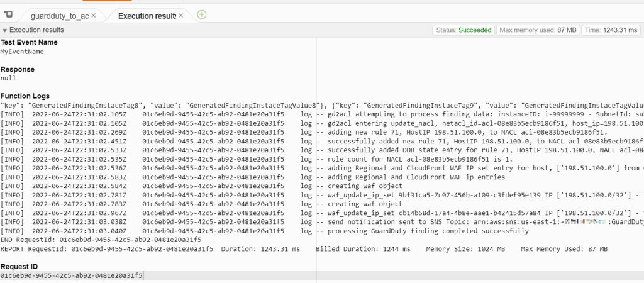Click the Time: 1243.31 ms badge
The height and width of the screenshot is (283, 644).
[611, 30]
